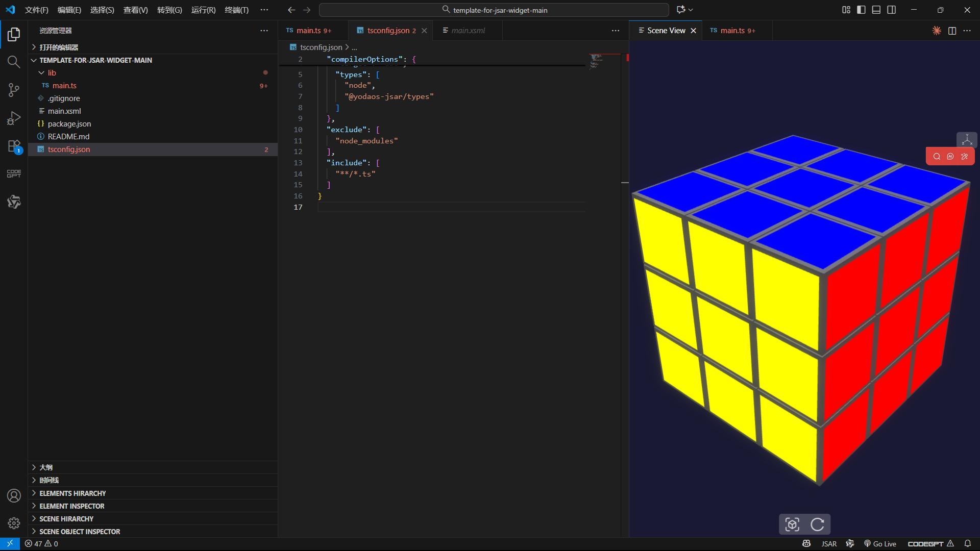
Task: Click the command center search box
Action: (494, 10)
